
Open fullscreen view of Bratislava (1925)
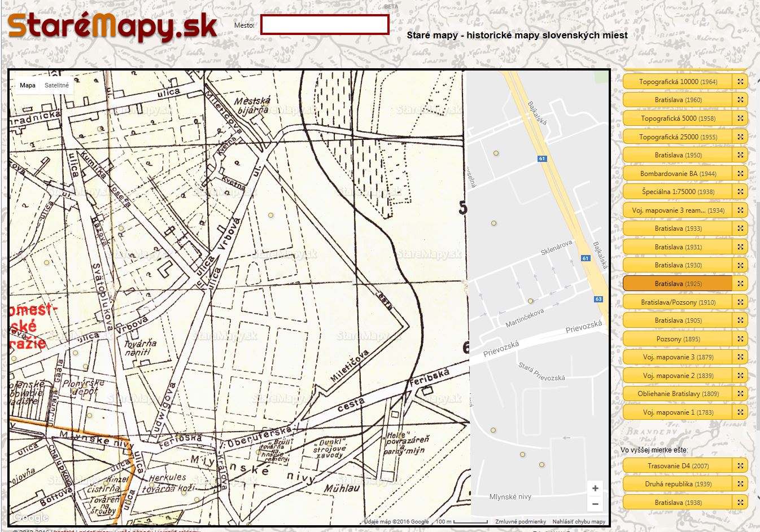click(740, 284)
